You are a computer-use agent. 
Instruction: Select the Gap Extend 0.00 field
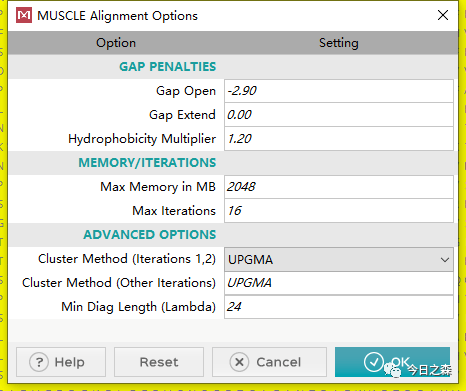point(339,115)
